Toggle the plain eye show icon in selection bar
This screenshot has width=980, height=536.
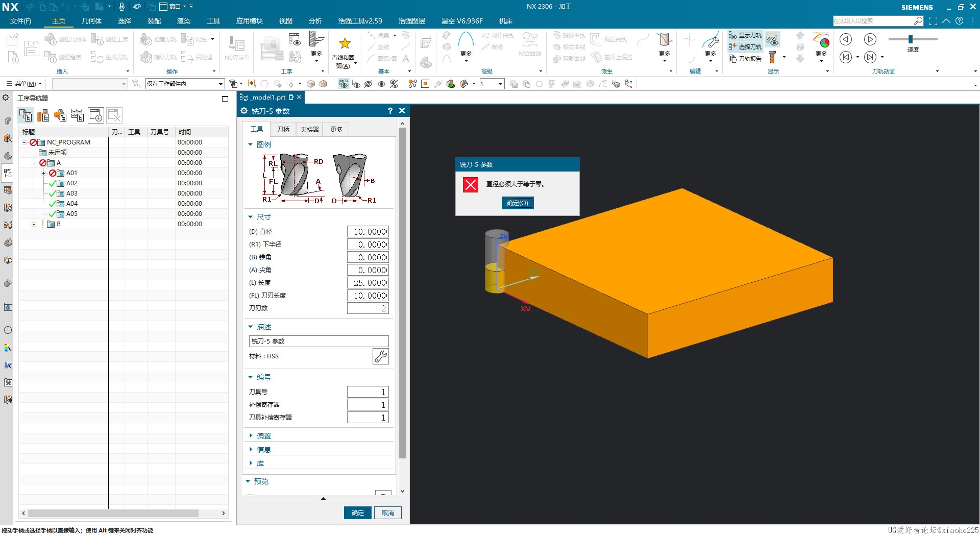point(381,84)
